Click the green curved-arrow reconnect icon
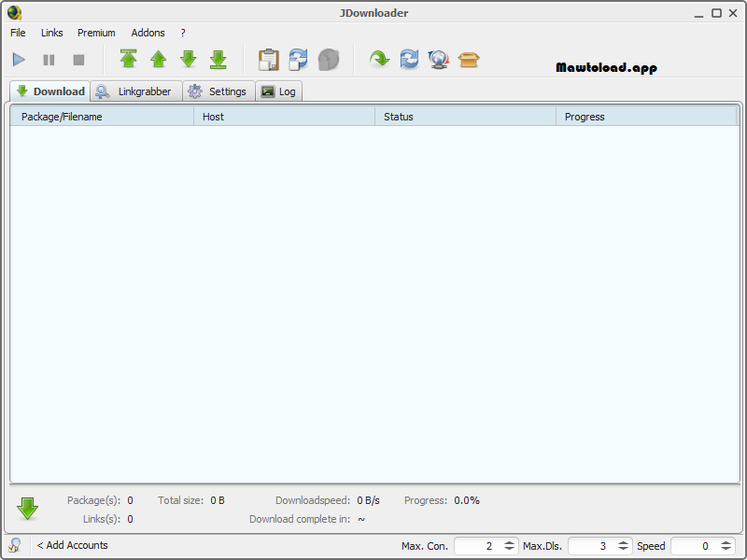747x560 pixels. (379, 60)
